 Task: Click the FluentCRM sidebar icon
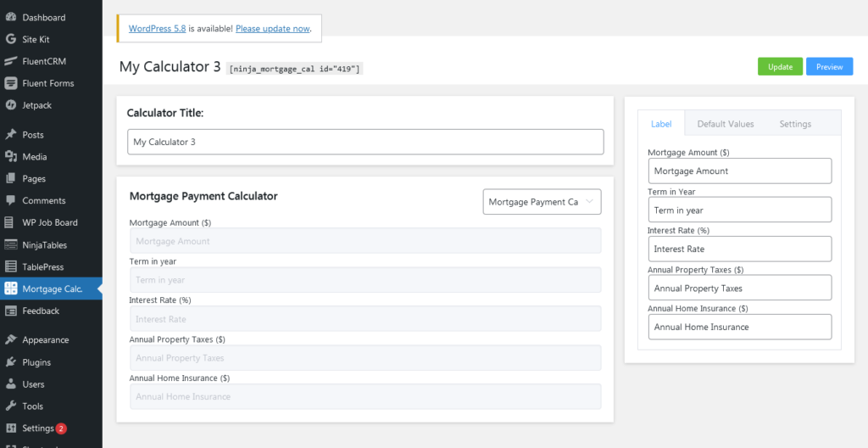(10, 61)
